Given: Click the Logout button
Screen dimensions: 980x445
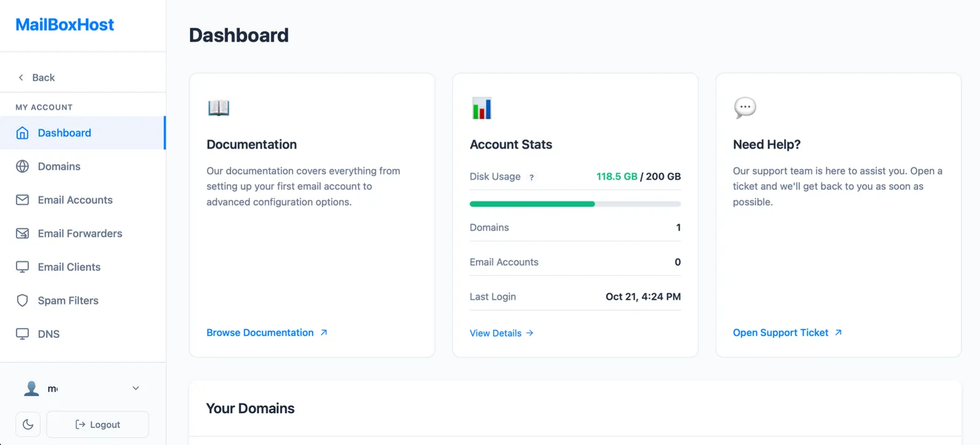Looking at the screenshot, I should coord(97,424).
